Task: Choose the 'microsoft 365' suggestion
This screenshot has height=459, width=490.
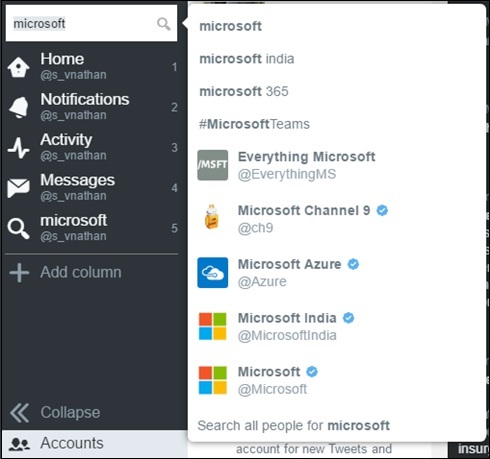Action: pos(336,91)
